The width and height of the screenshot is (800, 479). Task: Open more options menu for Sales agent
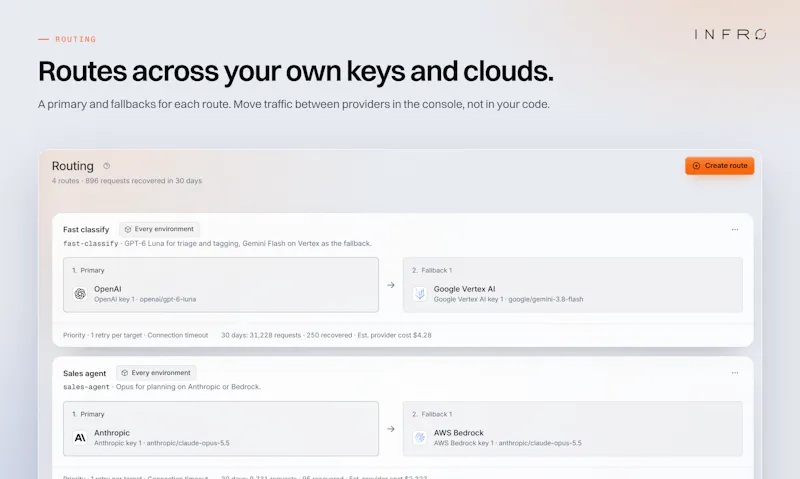tap(735, 373)
